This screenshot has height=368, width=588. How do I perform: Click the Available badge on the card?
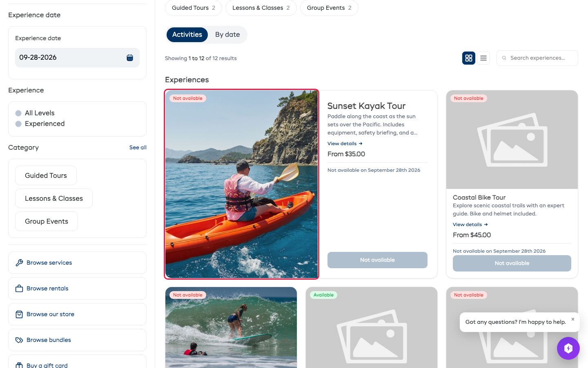323,295
